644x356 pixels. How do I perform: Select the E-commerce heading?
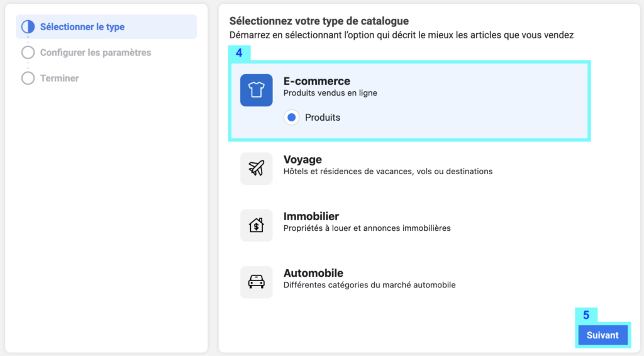[317, 81]
